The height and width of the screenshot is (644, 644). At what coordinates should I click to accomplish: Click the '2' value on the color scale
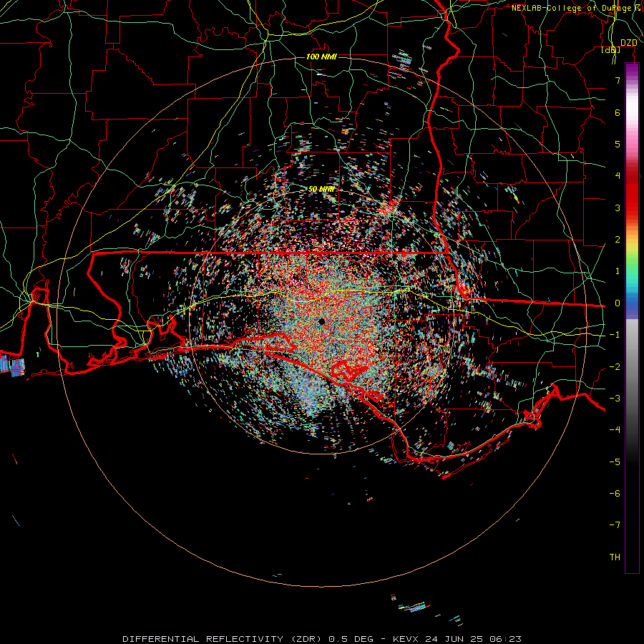tap(618, 240)
